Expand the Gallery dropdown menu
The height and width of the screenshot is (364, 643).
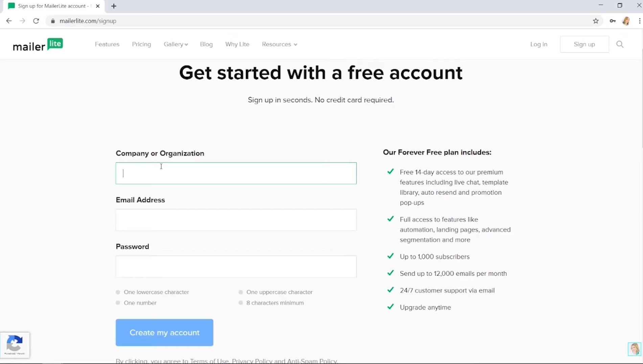click(176, 44)
